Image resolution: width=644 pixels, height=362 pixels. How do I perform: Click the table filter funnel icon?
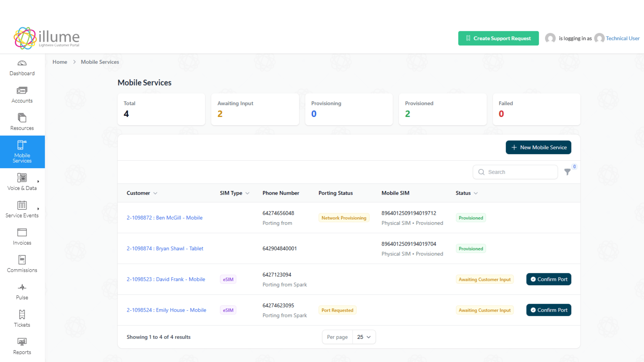pyautogui.click(x=567, y=172)
